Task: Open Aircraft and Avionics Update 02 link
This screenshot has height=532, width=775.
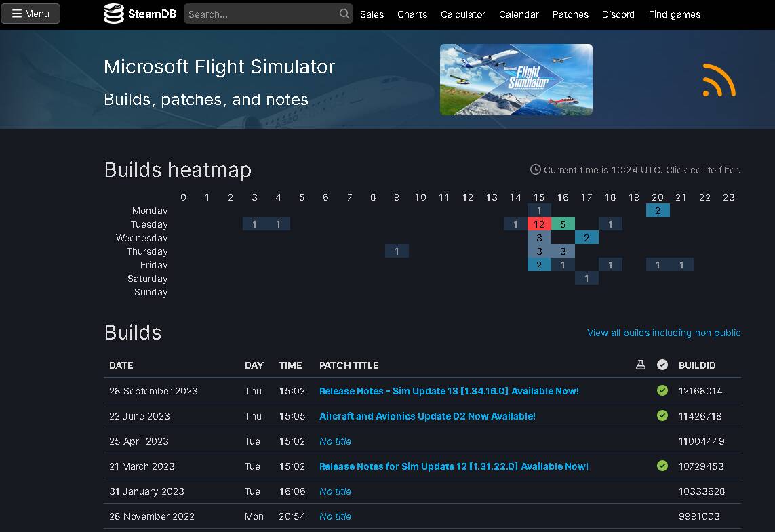Action: point(427,416)
